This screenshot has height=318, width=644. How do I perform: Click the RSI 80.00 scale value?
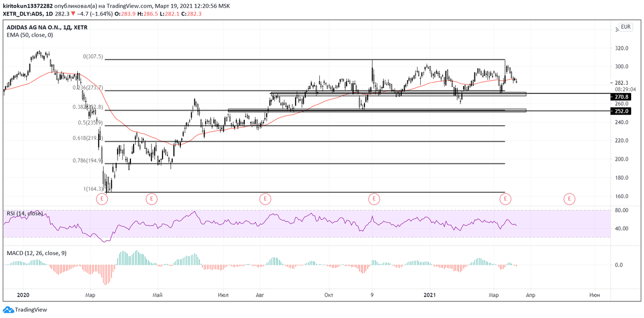(622, 210)
